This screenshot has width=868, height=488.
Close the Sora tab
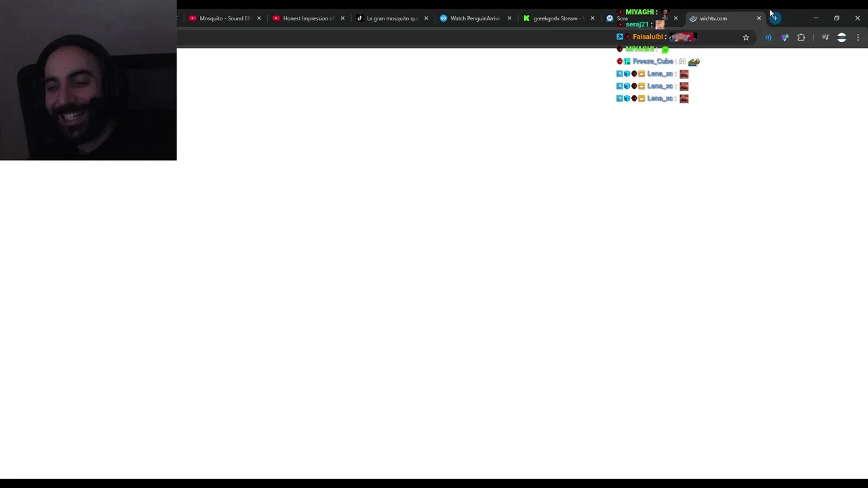675,18
